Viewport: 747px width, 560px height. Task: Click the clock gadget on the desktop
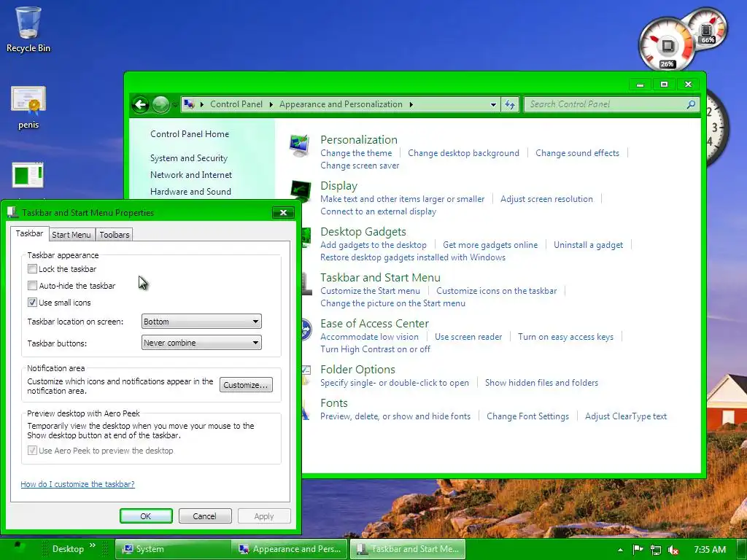(x=717, y=128)
